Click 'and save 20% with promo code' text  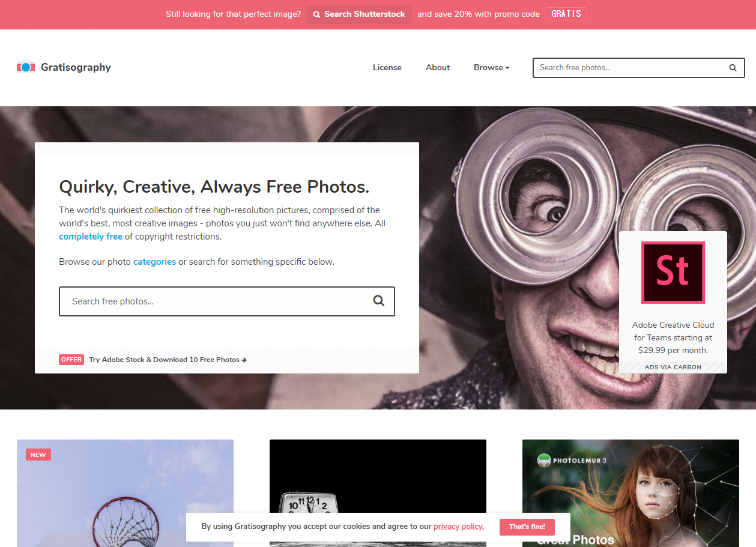[x=479, y=14]
